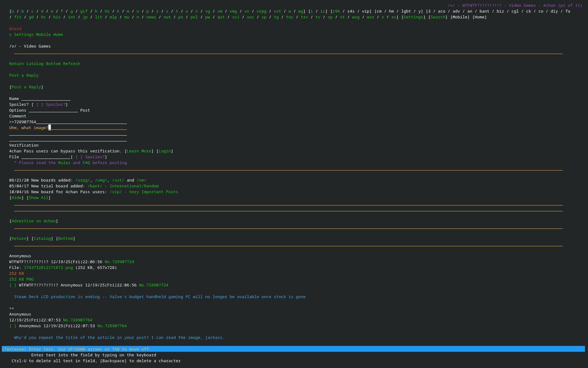Open the Catalog link in top navigation
The width and height of the screenshot is (588, 368).
pyautogui.click(x=35, y=64)
